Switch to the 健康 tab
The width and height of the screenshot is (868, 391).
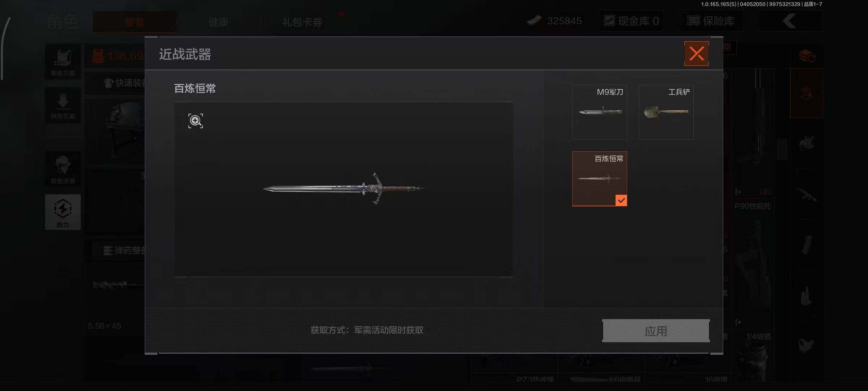pyautogui.click(x=218, y=22)
